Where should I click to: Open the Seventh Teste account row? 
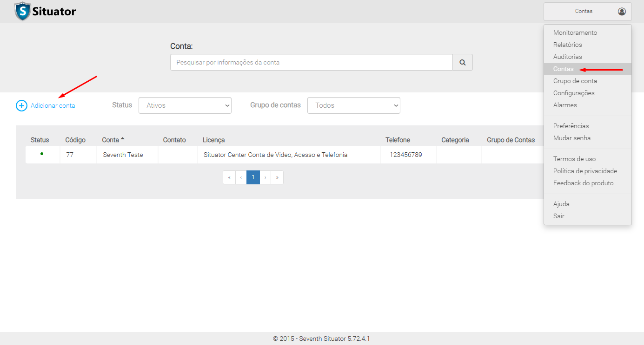pos(123,155)
